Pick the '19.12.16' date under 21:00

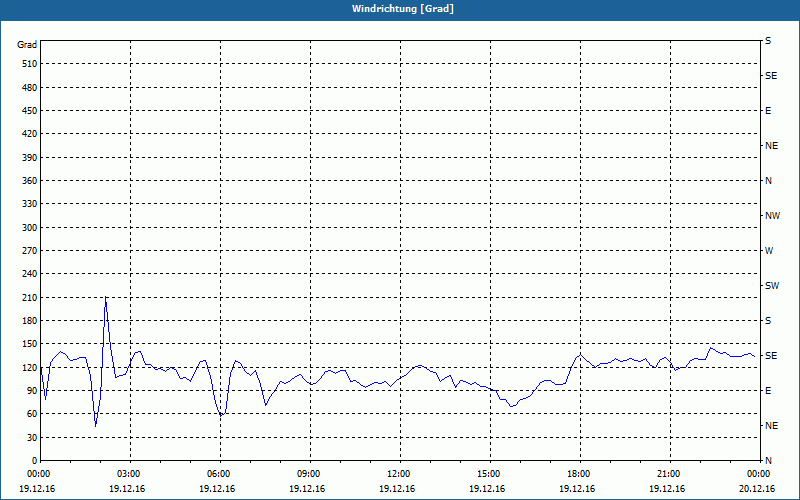tap(667, 489)
